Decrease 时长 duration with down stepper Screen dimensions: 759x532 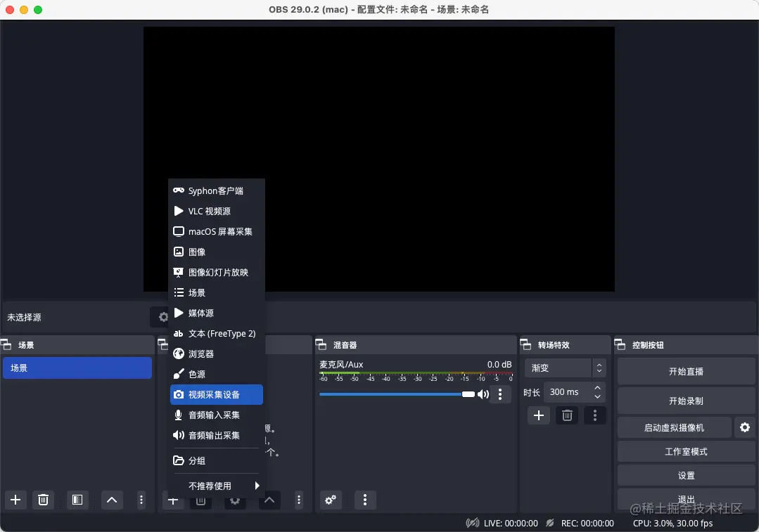[x=597, y=396]
